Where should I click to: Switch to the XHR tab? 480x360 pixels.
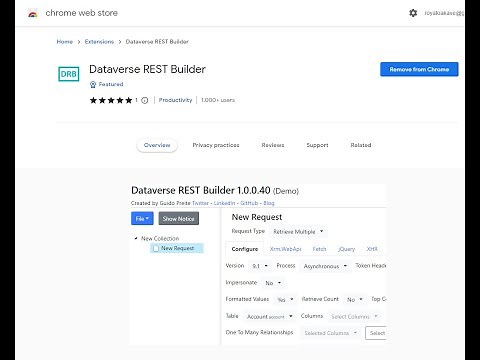372,249
